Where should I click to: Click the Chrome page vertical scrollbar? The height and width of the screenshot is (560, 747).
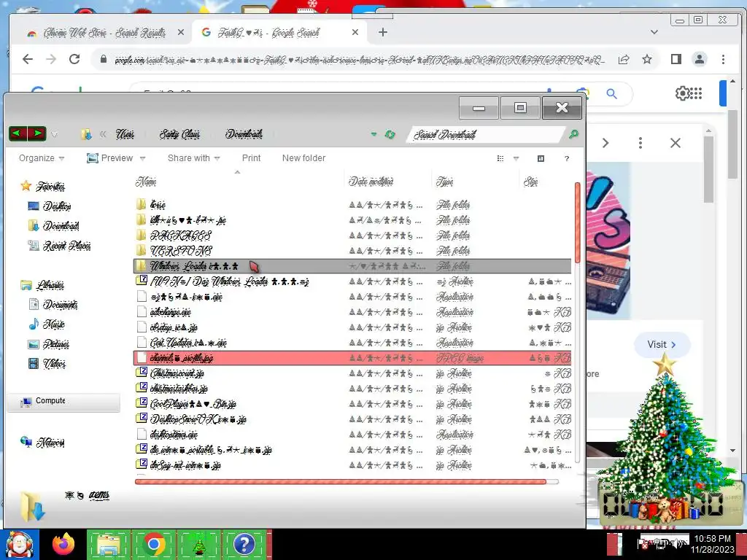[732, 144]
